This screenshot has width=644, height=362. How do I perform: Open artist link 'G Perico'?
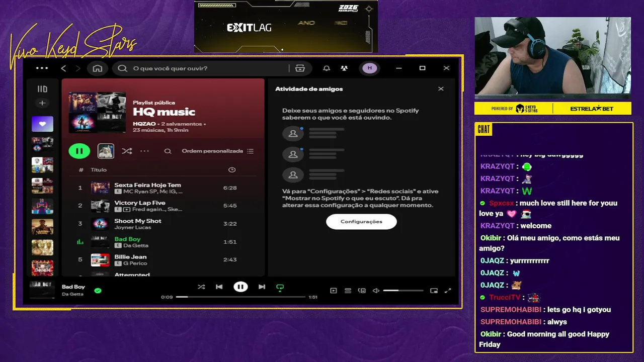tap(135, 263)
